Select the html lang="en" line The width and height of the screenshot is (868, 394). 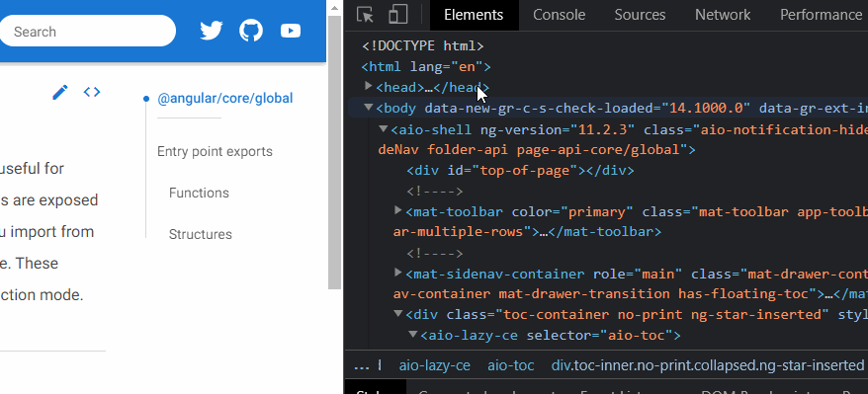click(x=426, y=67)
